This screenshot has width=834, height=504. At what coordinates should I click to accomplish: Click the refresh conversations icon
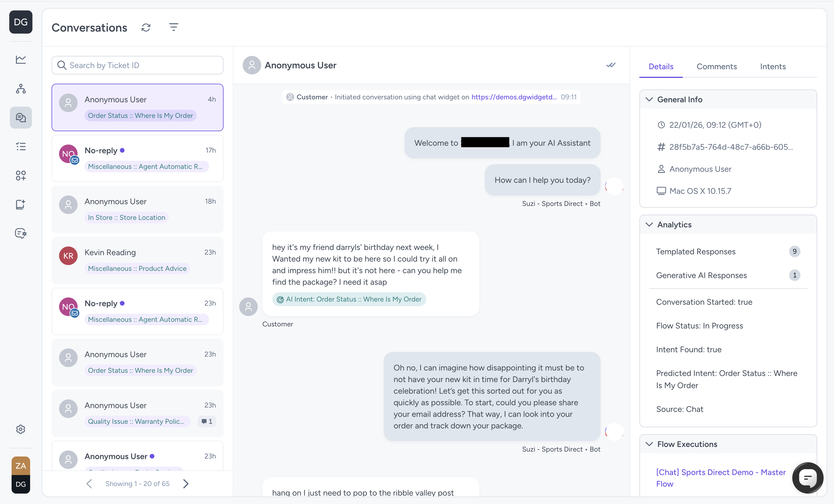146,28
